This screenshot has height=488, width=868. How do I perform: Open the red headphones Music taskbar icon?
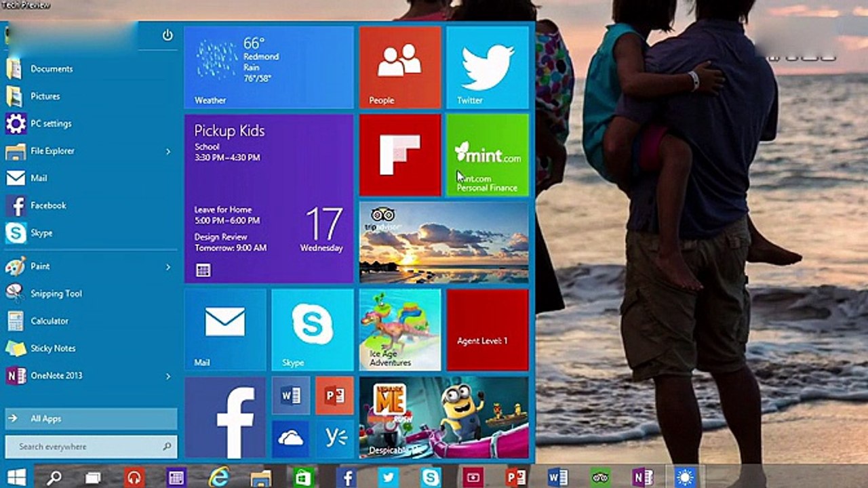coord(134,477)
